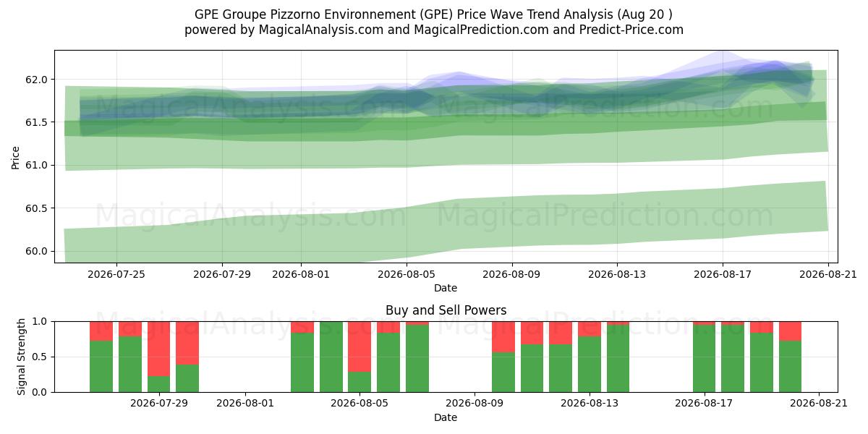Image resolution: width=868 pixels, height=434 pixels.
Task: Click the green buy segment of the 2026-08-13 bar
Action: pyautogui.click(x=589, y=364)
